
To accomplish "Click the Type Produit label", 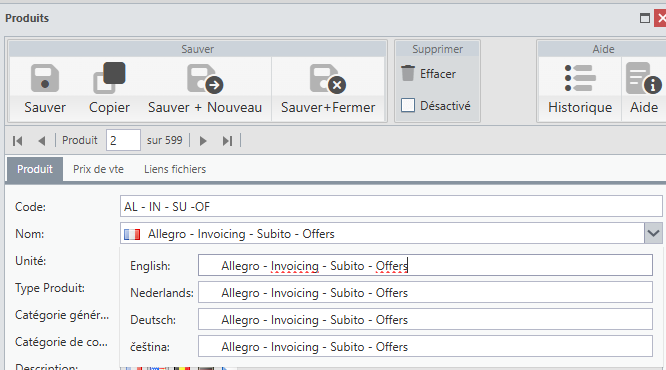I will pyautogui.click(x=50, y=288).
